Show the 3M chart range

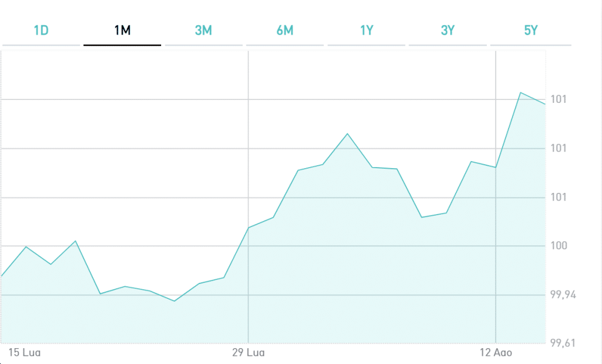(x=203, y=31)
